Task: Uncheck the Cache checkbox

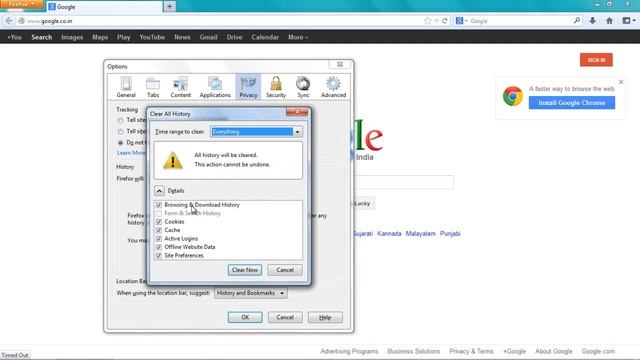Action: [159, 230]
